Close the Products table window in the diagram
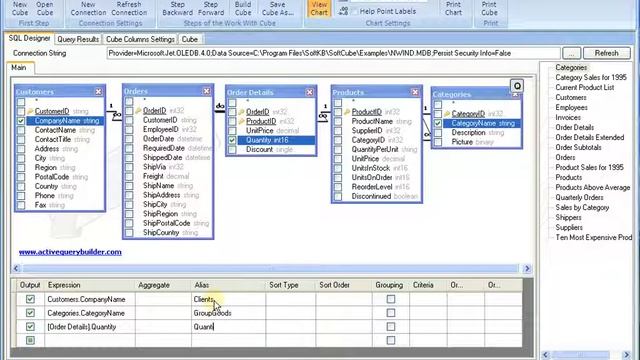Screen dimensions: 640x360 [415, 92]
